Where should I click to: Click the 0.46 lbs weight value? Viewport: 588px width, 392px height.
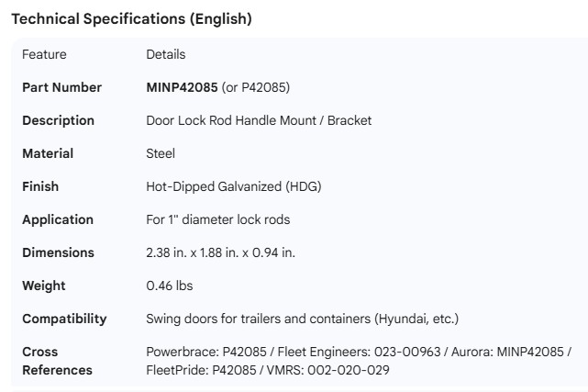(170, 286)
